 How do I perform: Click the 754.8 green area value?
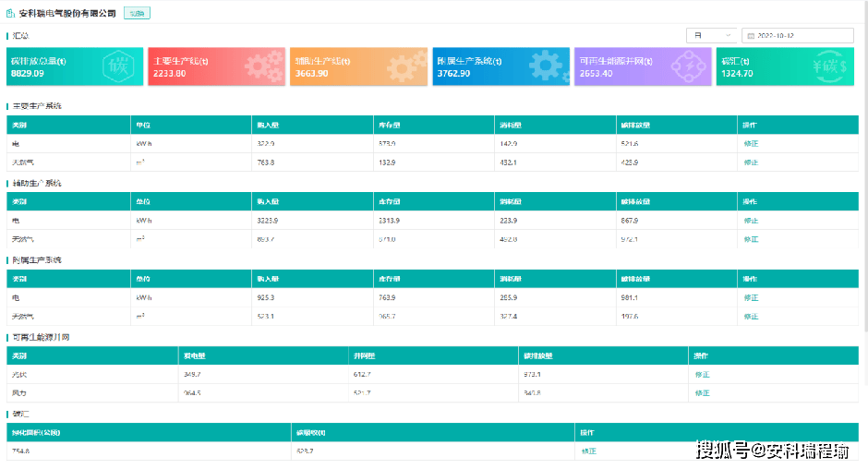(20, 451)
